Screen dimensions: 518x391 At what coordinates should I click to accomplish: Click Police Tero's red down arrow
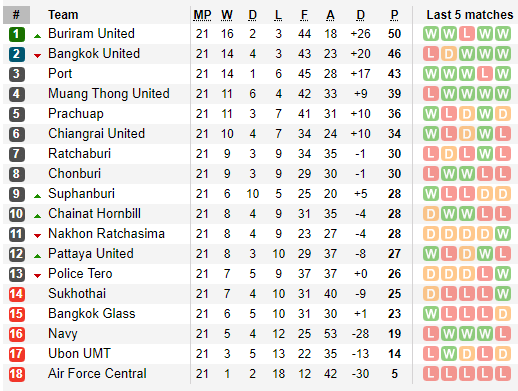[38, 276]
